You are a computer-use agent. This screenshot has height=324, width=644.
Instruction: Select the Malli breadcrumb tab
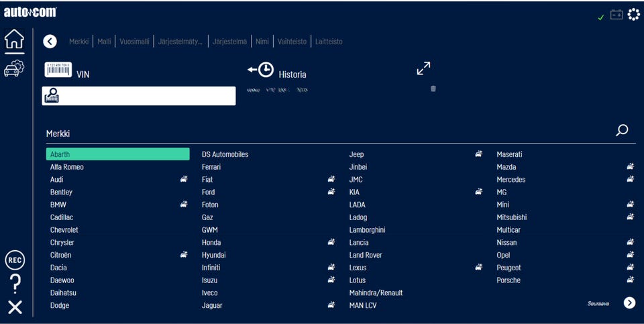coord(105,42)
